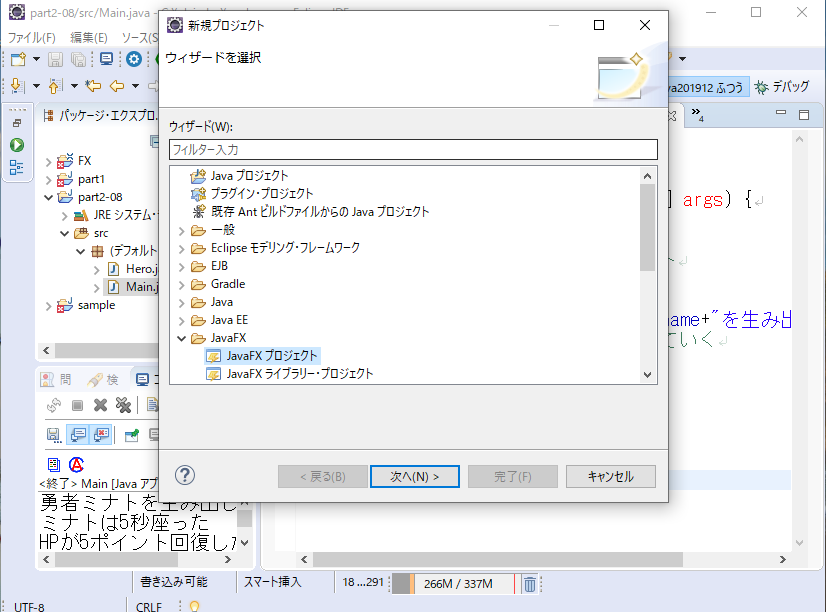Click the Save toolbar icon
This screenshot has height=612, width=826.
pyautogui.click(x=55, y=59)
